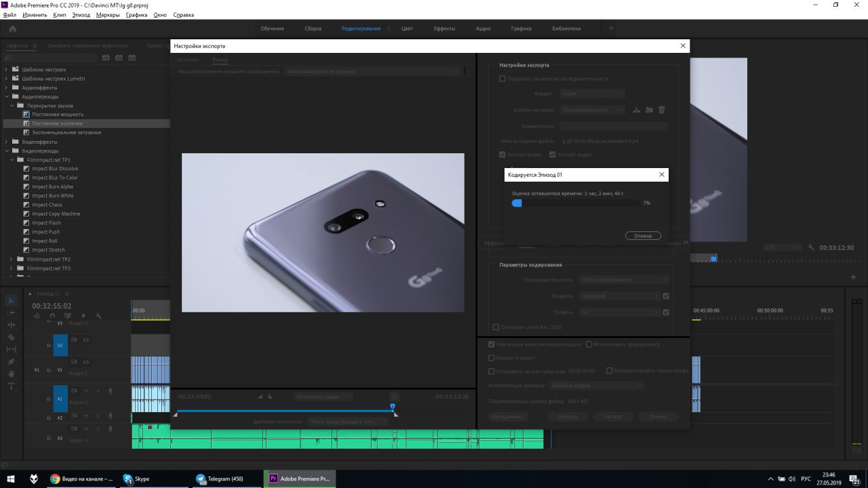Click the nest sequence toggle icon in timeline
Image resolution: width=868 pixels, height=488 pixels.
pyautogui.click(x=37, y=316)
